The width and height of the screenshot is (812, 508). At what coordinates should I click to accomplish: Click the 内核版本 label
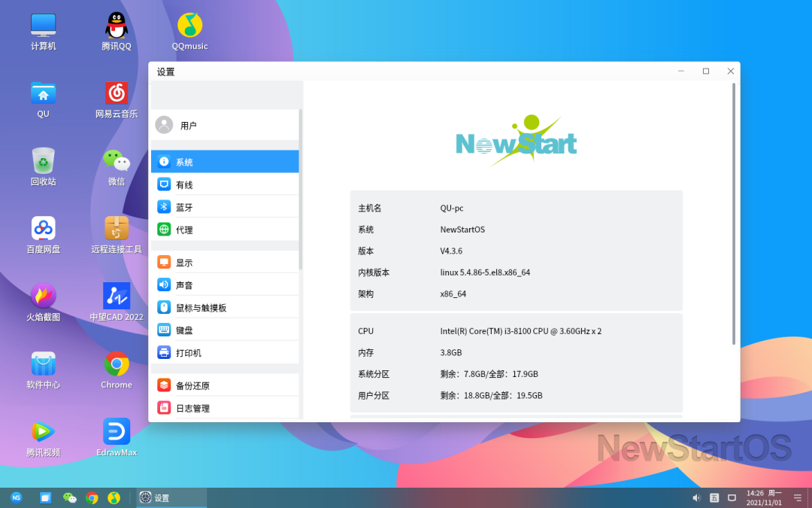point(374,272)
